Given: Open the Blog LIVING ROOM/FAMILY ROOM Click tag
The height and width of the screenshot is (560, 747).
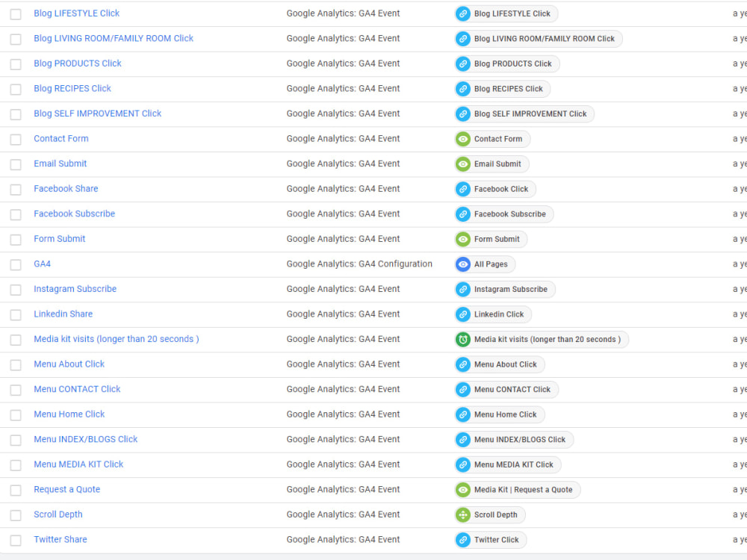Looking at the screenshot, I should coord(114,39).
